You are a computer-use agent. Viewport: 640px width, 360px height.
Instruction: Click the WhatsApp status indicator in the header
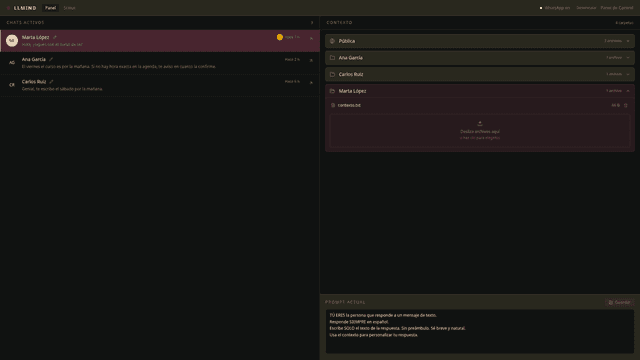tap(555, 8)
